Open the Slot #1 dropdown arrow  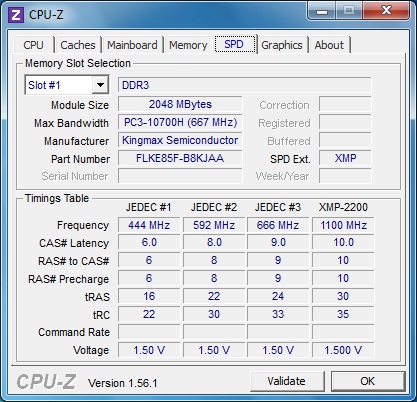(100, 85)
